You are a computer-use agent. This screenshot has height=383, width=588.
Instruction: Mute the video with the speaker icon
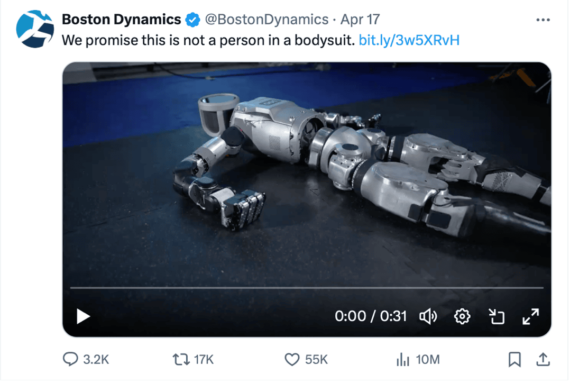[x=428, y=316]
